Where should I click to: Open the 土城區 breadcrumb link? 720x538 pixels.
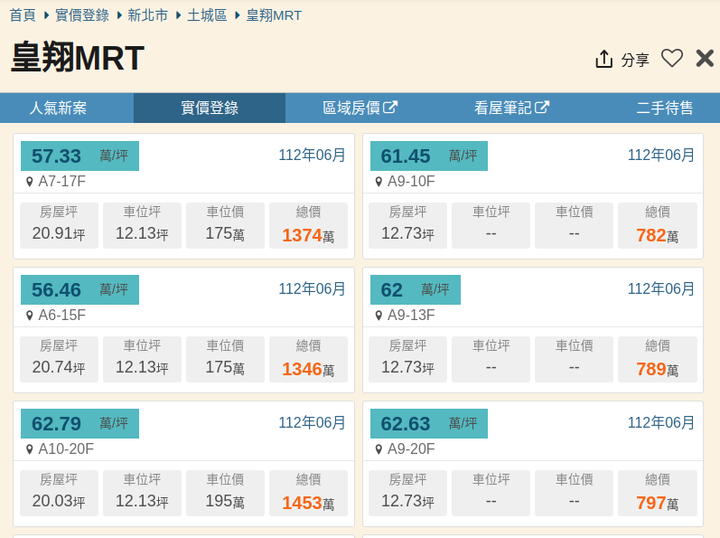[x=207, y=15]
